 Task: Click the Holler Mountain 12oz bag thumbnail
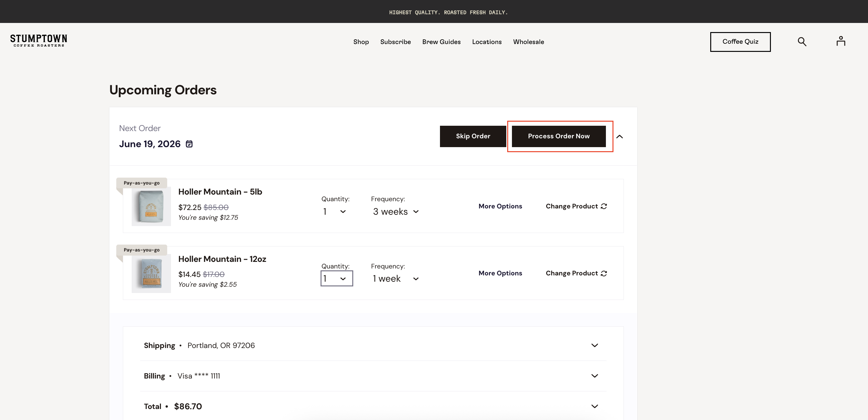pos(151,273)
